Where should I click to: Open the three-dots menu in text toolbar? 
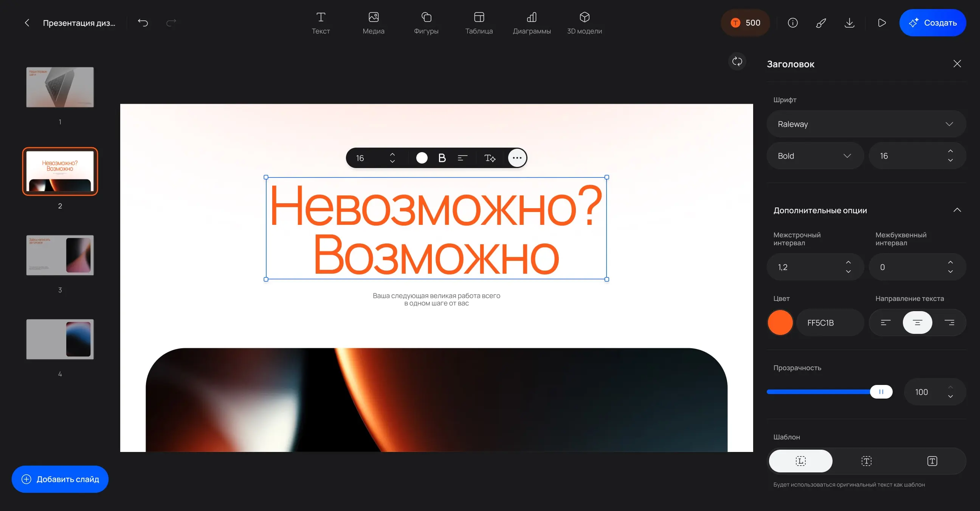click(x=516, y=157)
